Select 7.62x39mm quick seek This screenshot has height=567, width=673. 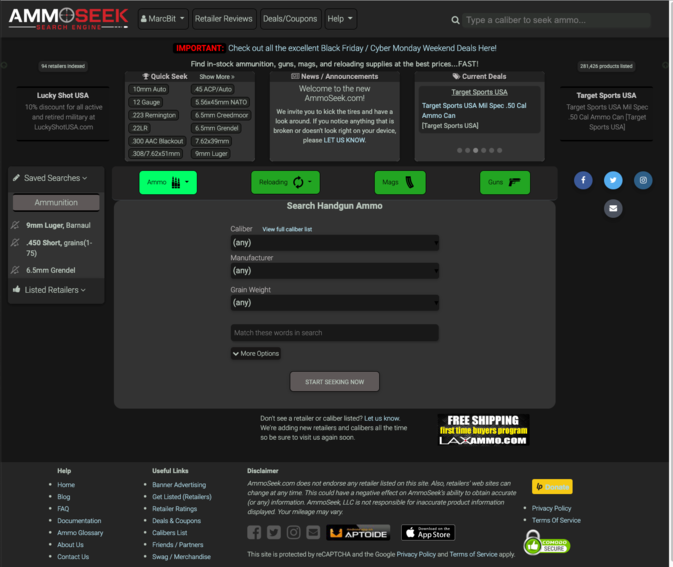click(212, 141)
